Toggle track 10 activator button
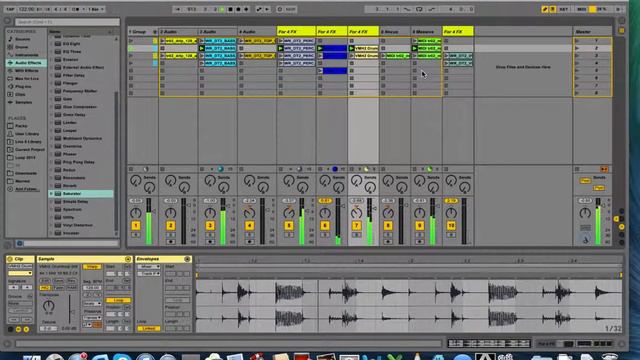The height and width of the screenshot is (360, 640). (x=451, y=226)
